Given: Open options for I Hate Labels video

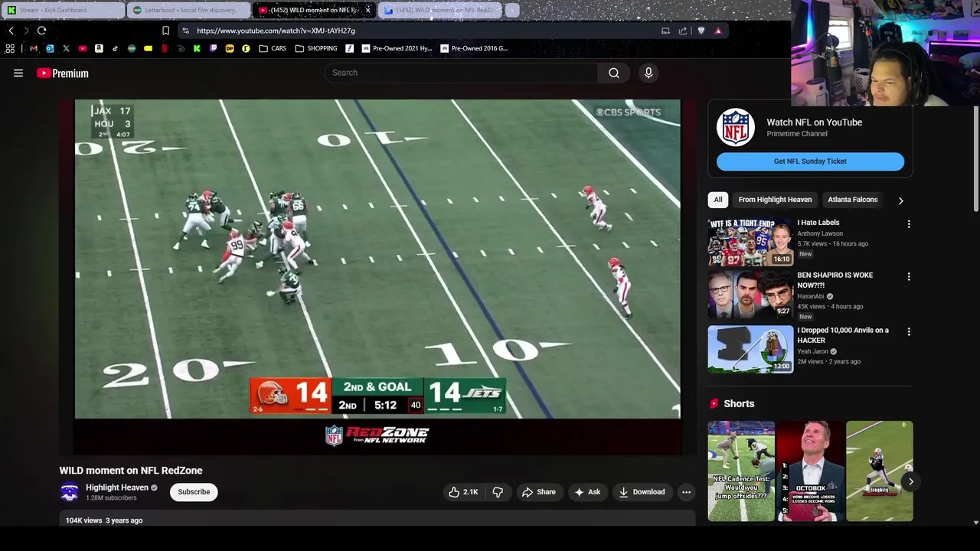Looking at the screenshot, I should (909, 224).
